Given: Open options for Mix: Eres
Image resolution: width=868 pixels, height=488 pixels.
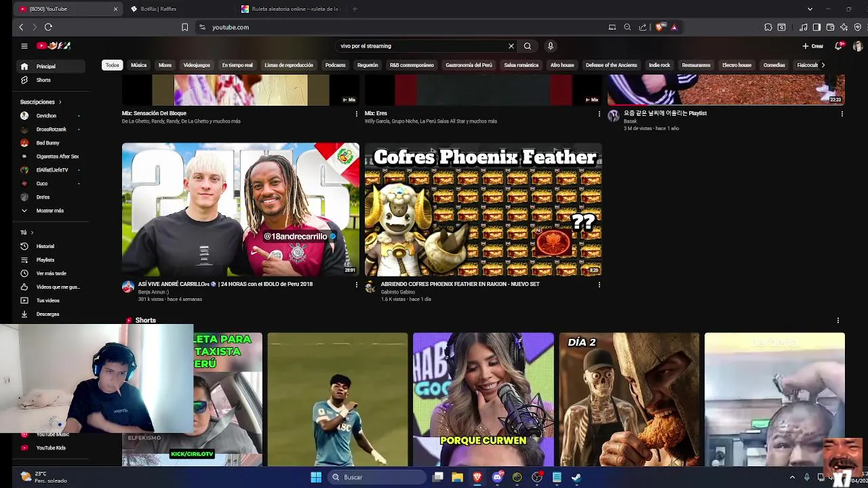Looking at the screenshot, I should click(x=599, y=114).
